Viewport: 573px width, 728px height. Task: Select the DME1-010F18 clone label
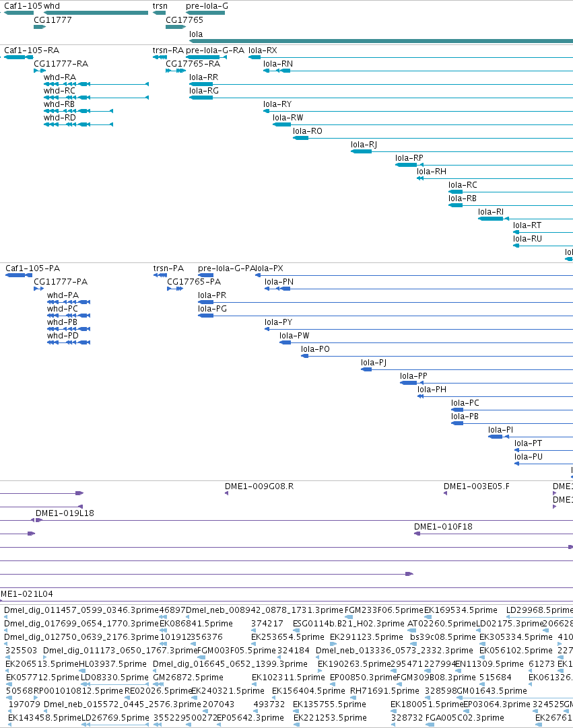click(x=443, y=527)
